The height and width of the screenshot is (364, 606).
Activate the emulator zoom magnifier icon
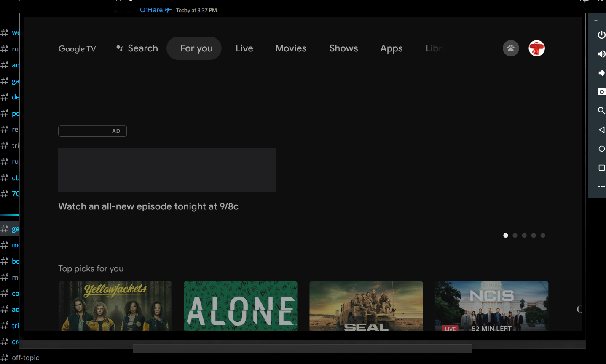coord(601,110)
